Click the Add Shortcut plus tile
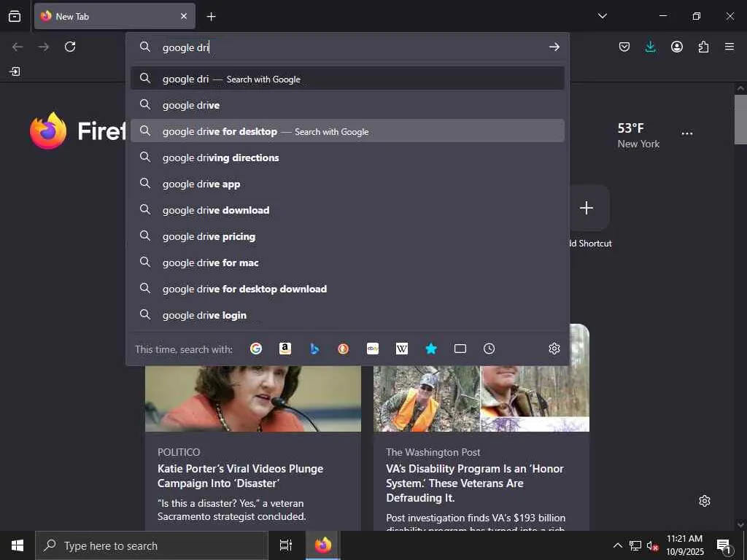 click(x=587, y=208)
